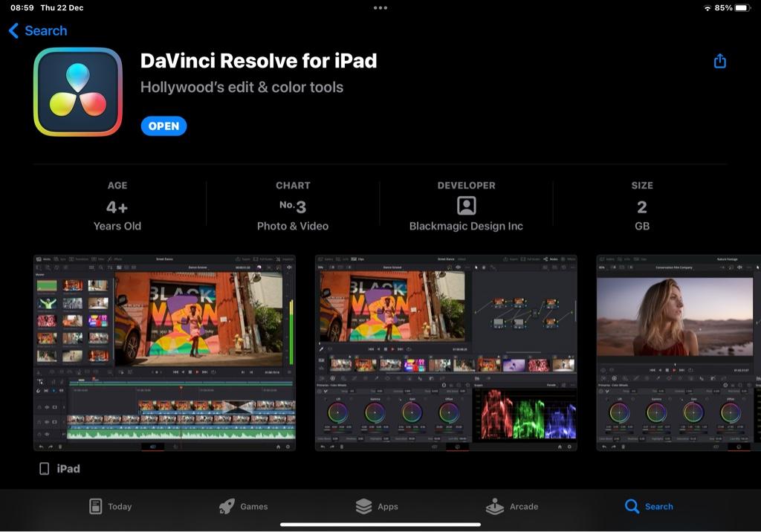Tap the Wi-Fi status icon
The image size is (761, 532).
point(707,8)
